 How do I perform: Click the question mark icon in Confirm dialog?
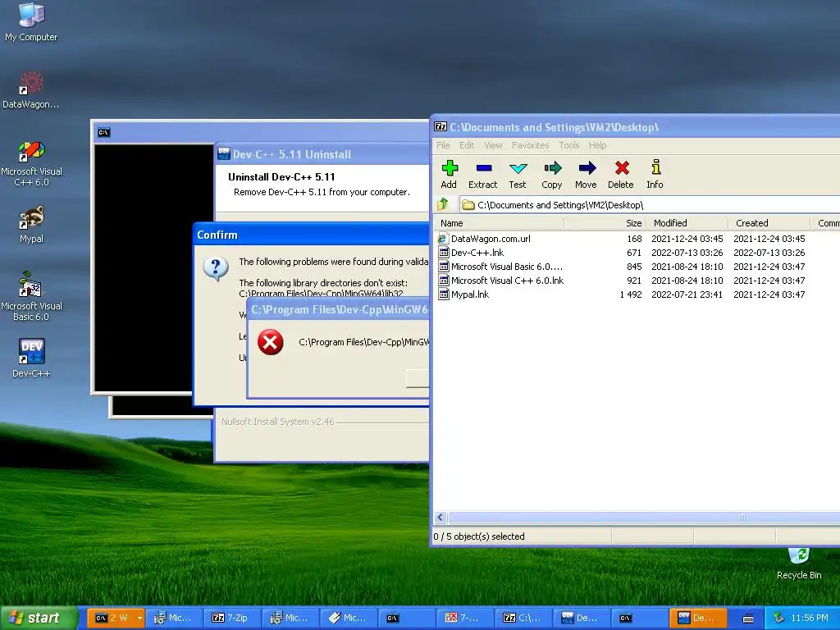(216, 268)
